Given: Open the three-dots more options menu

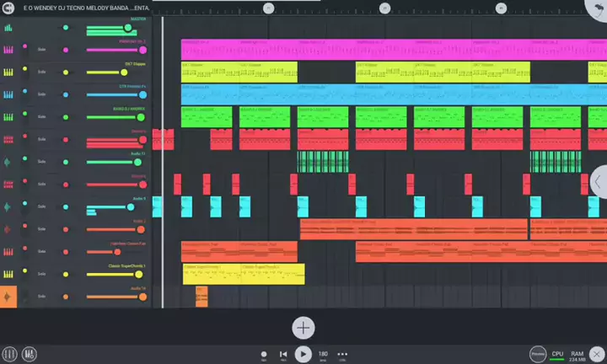Looking at the screenshot, I should (342, 354).
